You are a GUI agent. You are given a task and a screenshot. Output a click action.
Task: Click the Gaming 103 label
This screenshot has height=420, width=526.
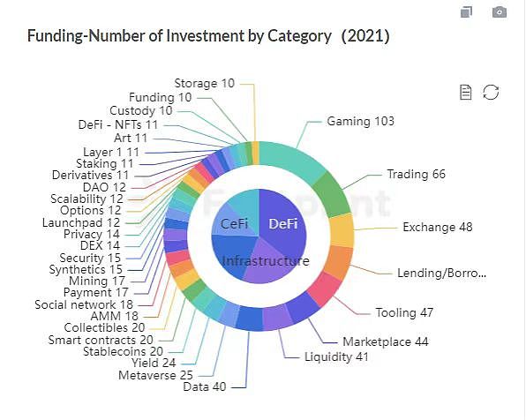click(360, 121)
